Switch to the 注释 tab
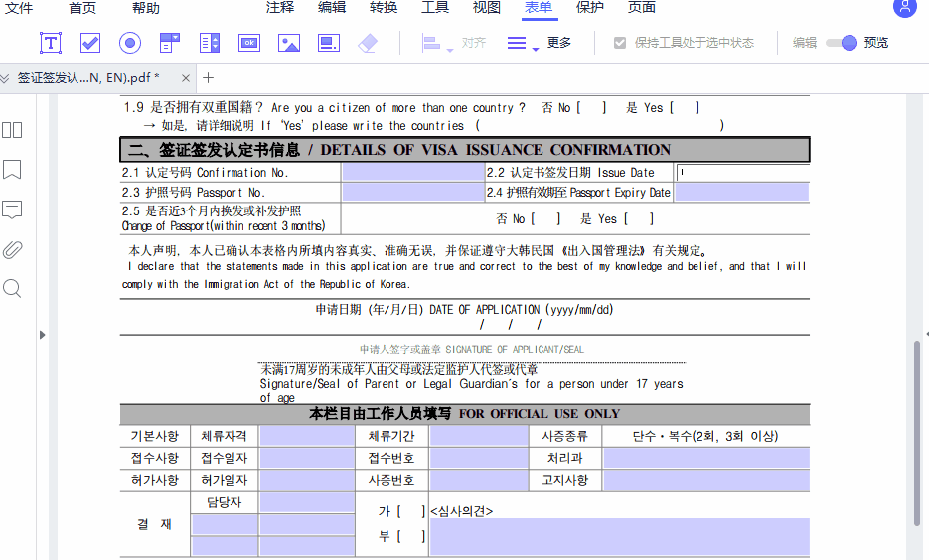929x560 pixels. click(280, 7)
